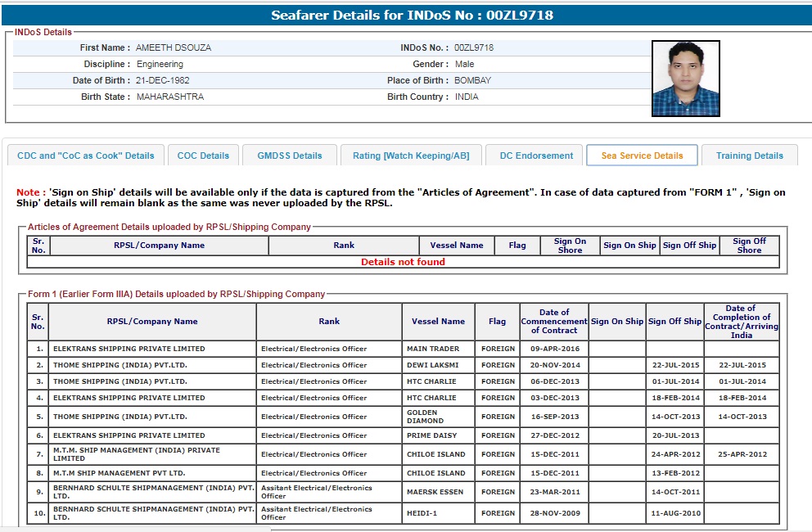Screen dimensions: 812x532
Task: Switch to the COC Details tab
Action: (x=203, y=156)
